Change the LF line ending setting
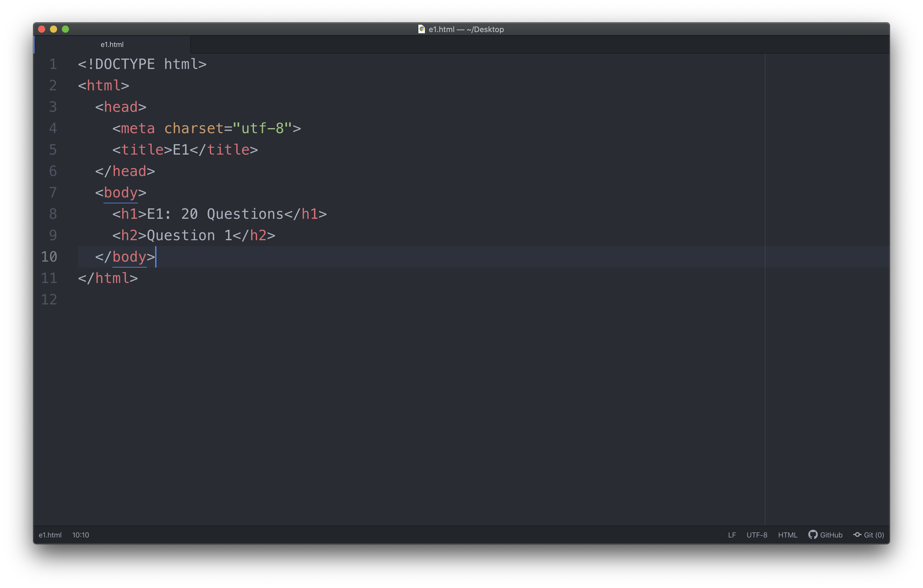Screen dimensions: 923x588 (x=732, y=535)
